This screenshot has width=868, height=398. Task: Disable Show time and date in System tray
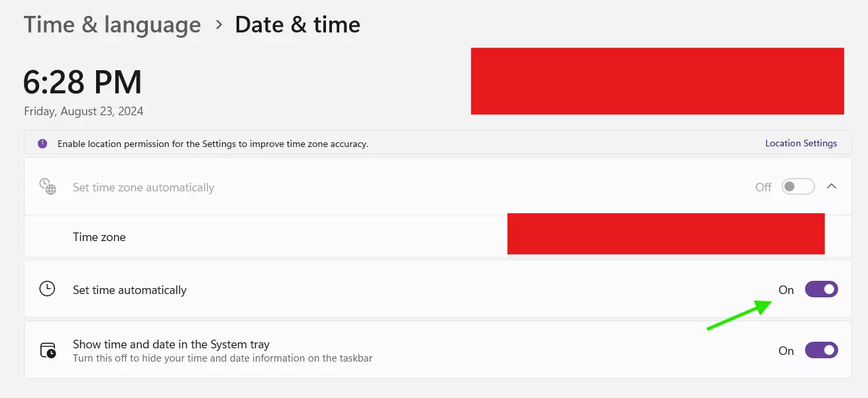click(821, 350)
